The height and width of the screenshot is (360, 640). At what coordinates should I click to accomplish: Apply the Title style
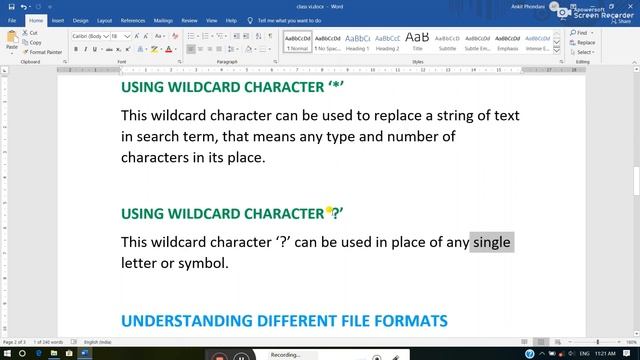click(417, 42)
